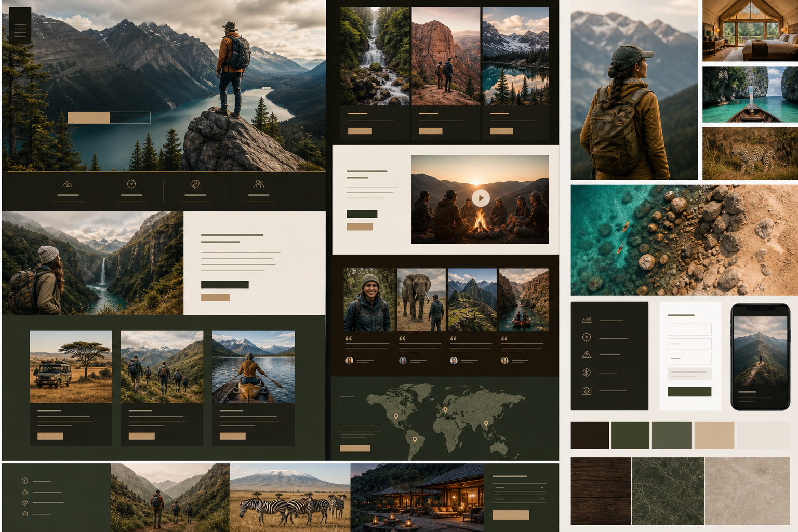Open the first dropdown in the booking panel
798x532 pixels.
point(518,487)
